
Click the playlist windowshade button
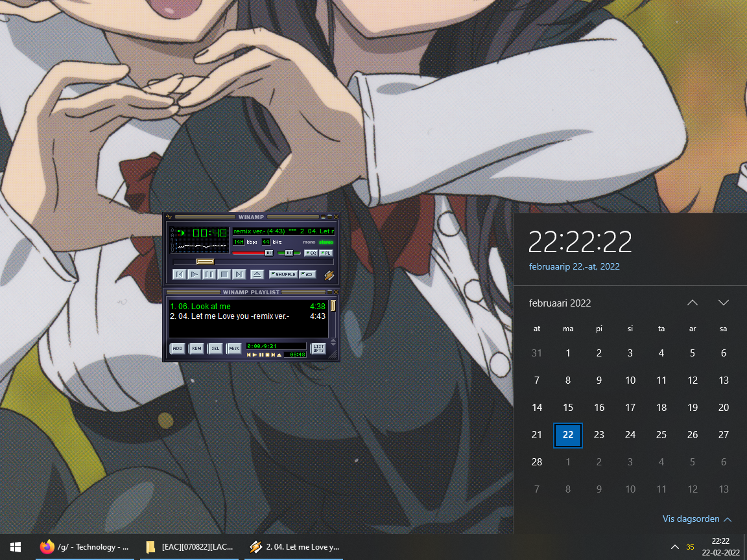[329, 292]
